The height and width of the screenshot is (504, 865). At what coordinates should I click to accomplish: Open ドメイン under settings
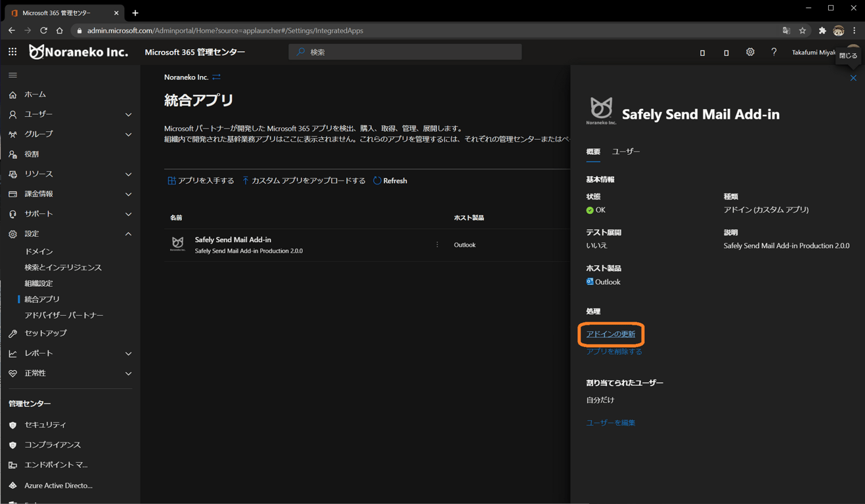point(39,251)
